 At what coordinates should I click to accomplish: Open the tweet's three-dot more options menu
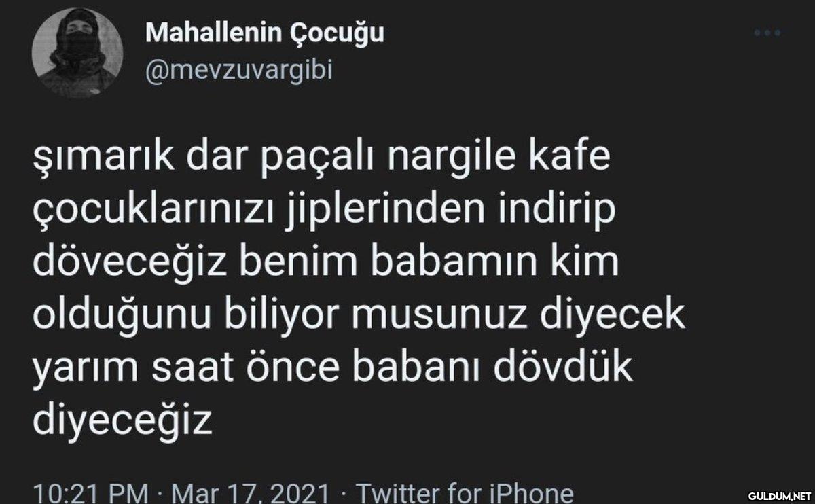767,33
